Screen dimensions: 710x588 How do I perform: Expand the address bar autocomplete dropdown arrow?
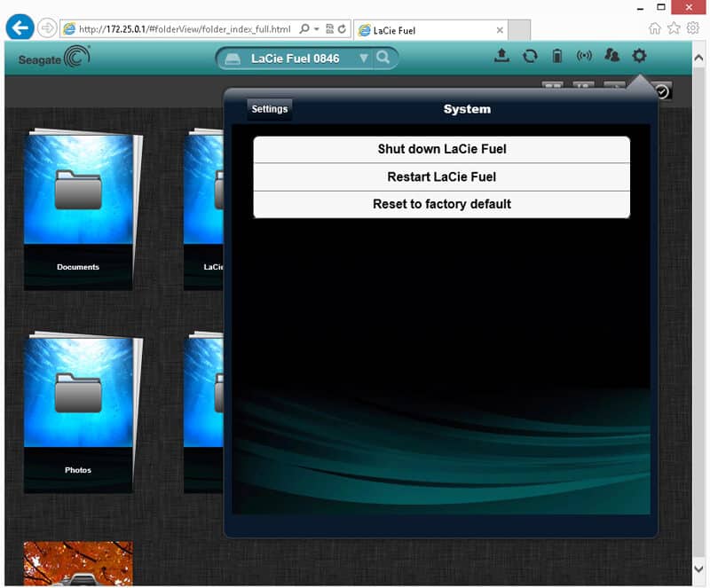317,29
